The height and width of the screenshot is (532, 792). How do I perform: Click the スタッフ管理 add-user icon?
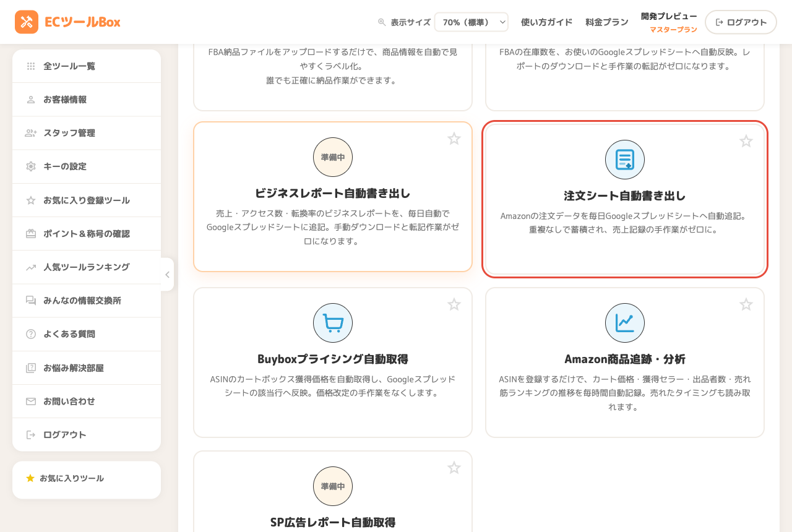(31, 133)
